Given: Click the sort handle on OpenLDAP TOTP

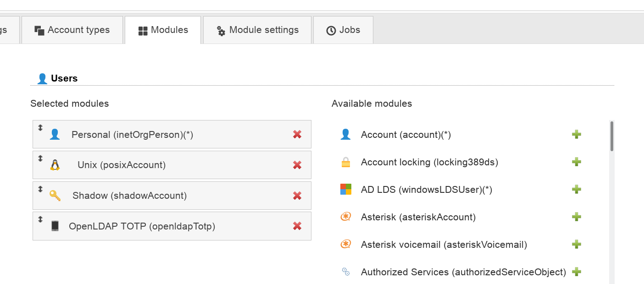Looking at the screenshot, I should 40,219.
